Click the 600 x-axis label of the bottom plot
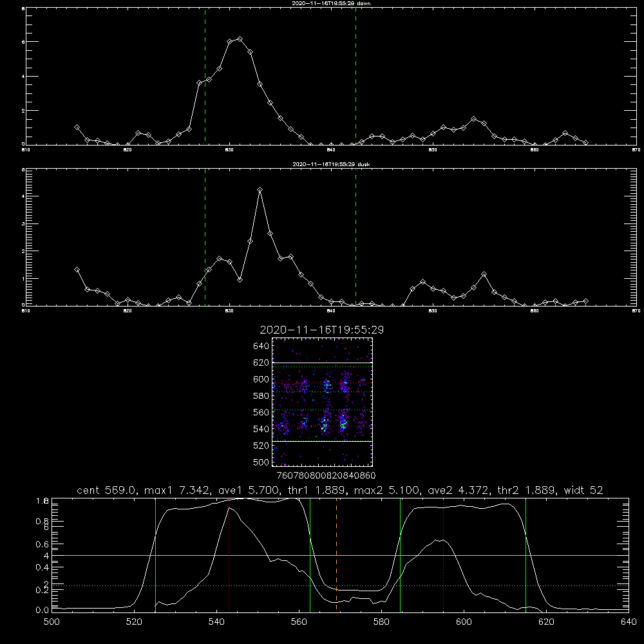Viewport: 644px width, 644px height. coord(464,622)
